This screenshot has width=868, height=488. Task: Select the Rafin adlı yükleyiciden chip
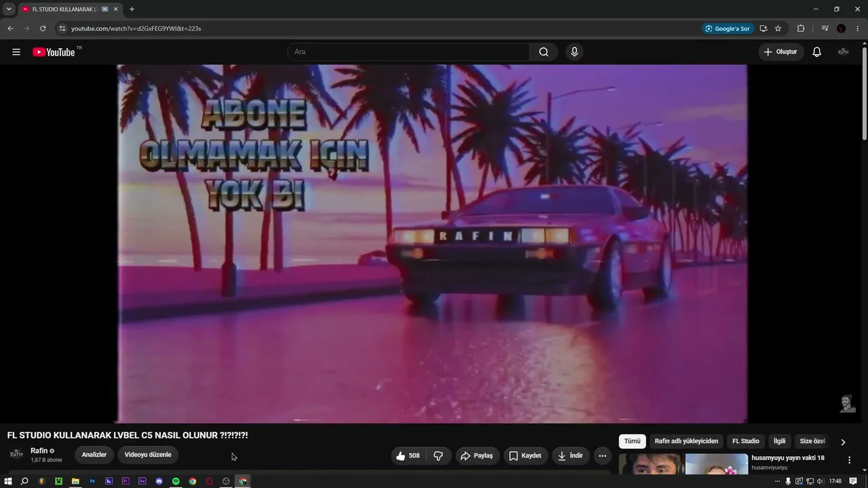(686, 441)
